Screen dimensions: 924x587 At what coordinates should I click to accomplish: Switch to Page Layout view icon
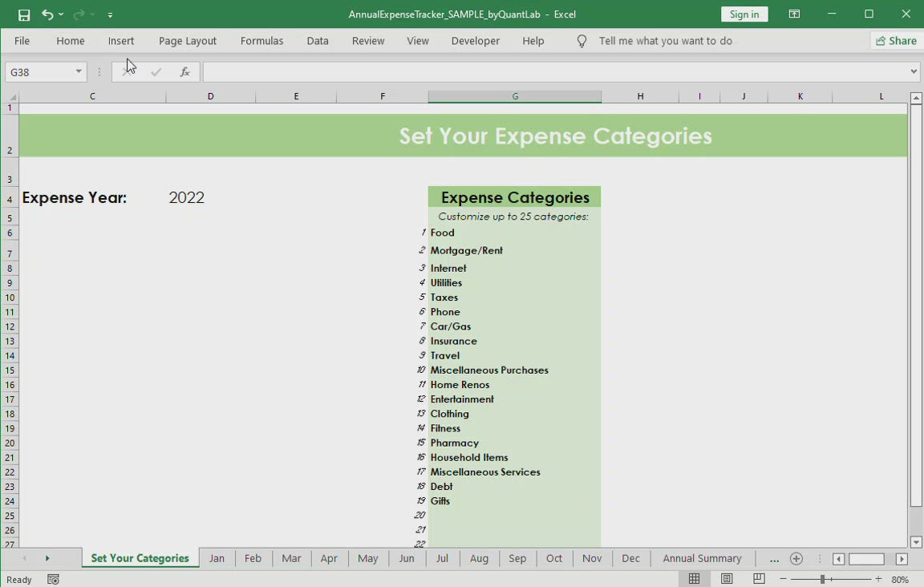click(x=727, y=579)
